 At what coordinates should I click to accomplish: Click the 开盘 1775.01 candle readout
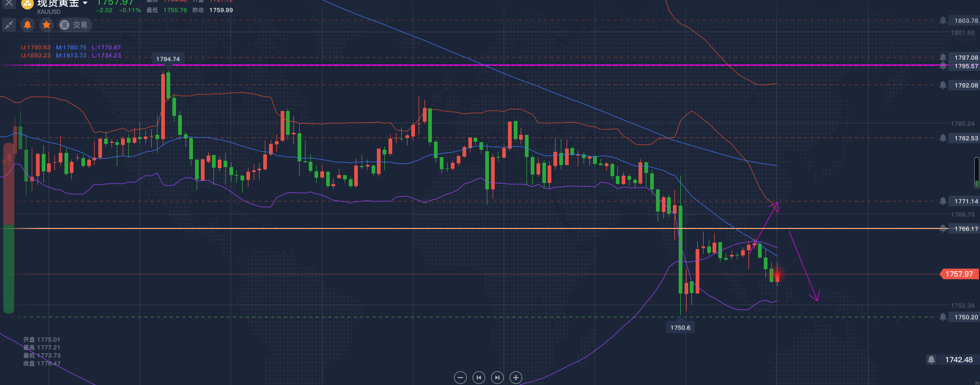[x=42, y=340]
